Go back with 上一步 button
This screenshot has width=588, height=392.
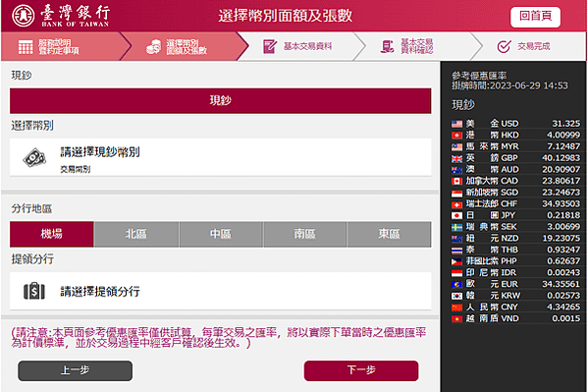[75, 370]
